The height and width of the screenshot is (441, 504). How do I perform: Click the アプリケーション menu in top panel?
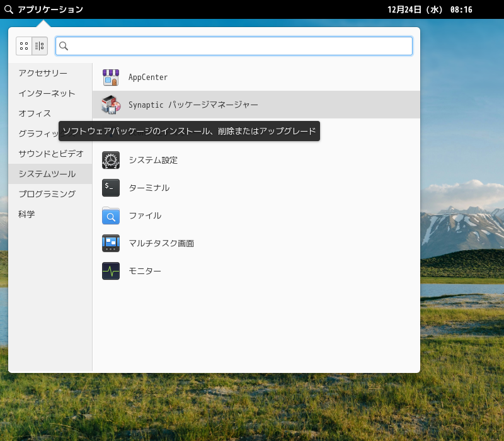click(44, 9)
